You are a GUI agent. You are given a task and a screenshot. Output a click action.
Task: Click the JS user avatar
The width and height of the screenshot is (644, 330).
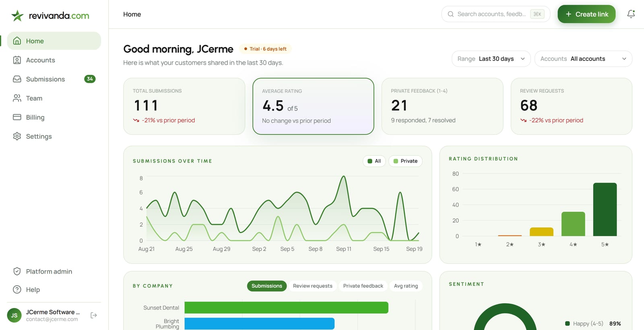[14, 316]
